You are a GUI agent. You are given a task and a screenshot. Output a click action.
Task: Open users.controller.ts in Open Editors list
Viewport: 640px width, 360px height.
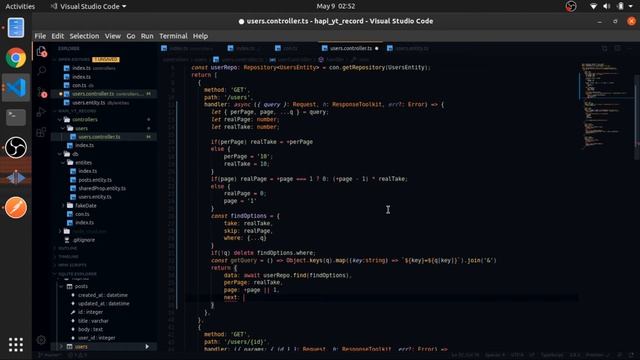point(104,94)
